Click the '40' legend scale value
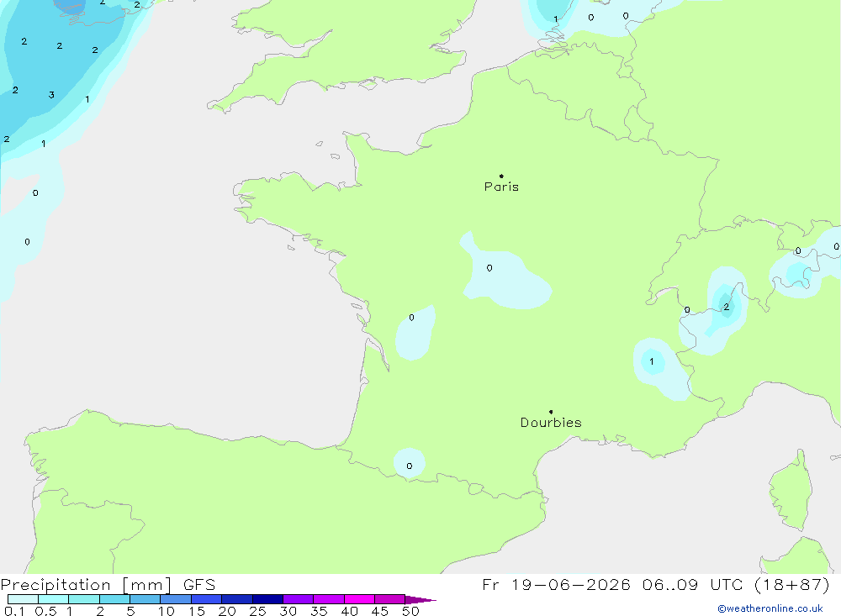This screenshot has width=841, height=616. [x=349, y=611]
